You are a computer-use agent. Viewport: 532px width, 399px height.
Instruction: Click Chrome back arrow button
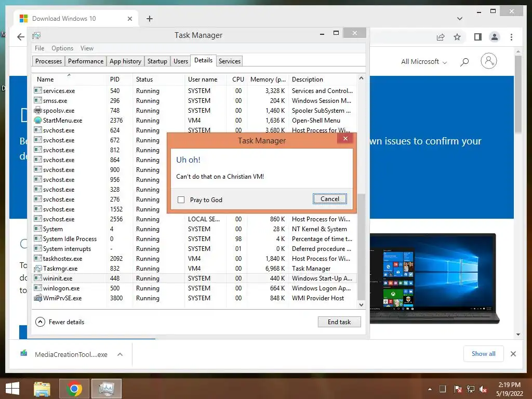tap(21, 37)
